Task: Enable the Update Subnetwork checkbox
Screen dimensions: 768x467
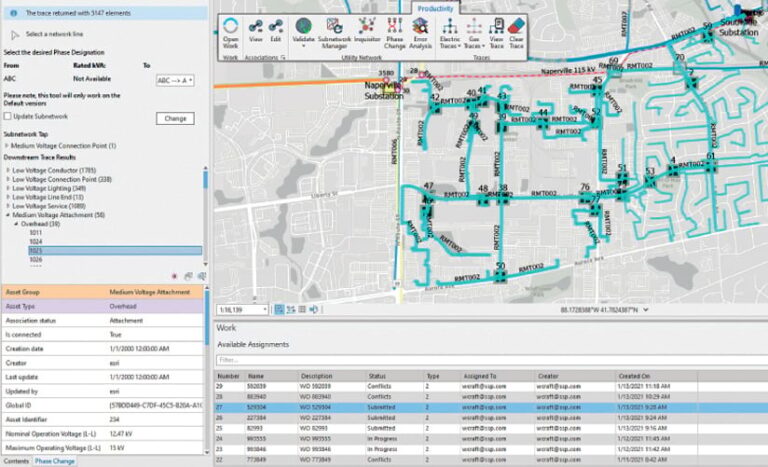Action: pyautogui.click(x=7, y=116)
